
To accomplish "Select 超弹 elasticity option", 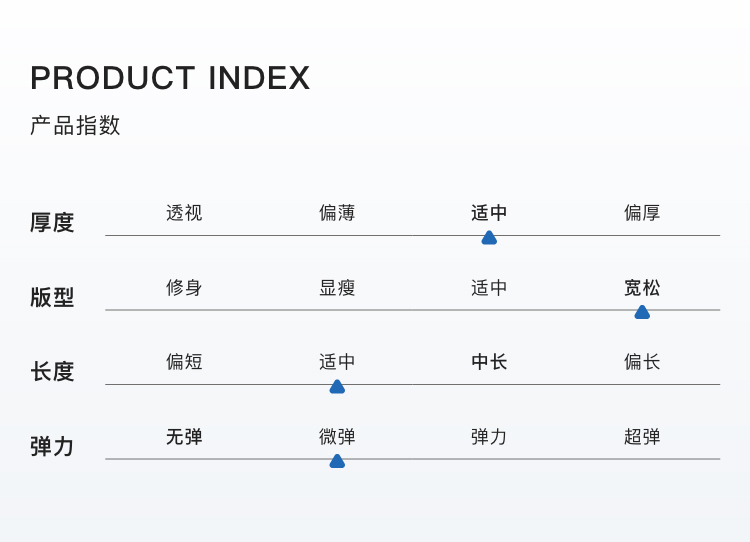I will pos(642,437).
